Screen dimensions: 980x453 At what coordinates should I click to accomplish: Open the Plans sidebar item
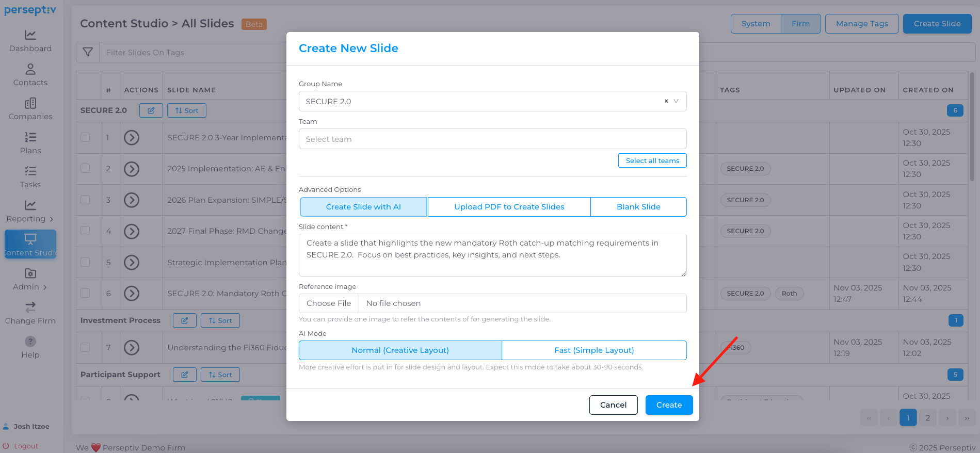(x=30, y=143)
